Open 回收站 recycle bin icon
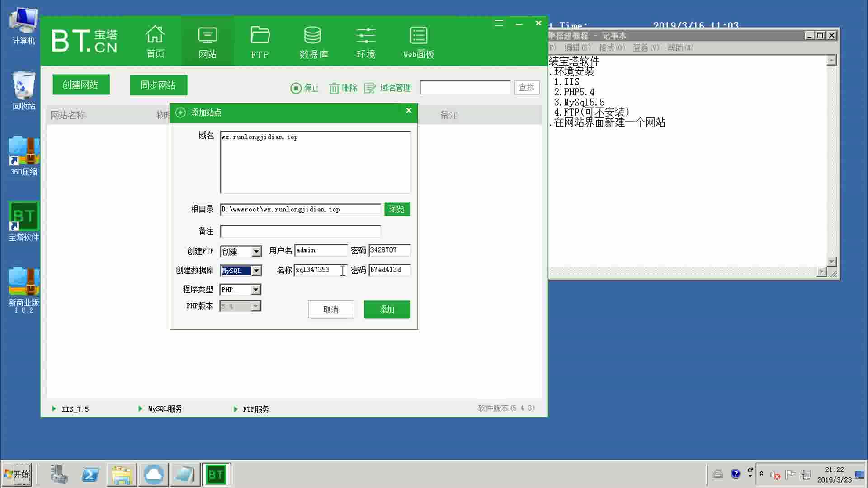Image resolution: width=868 pixels, height=488 pixels. [24, 90]
